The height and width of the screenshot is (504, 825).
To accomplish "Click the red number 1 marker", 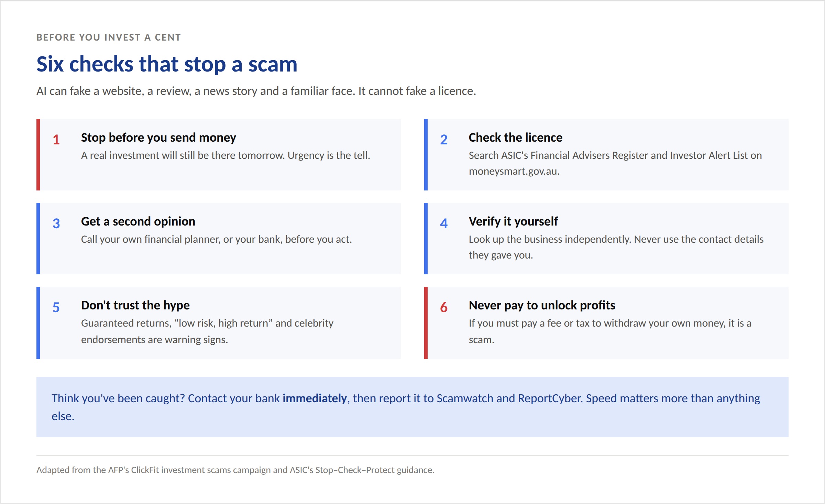I will click(56, 140).
